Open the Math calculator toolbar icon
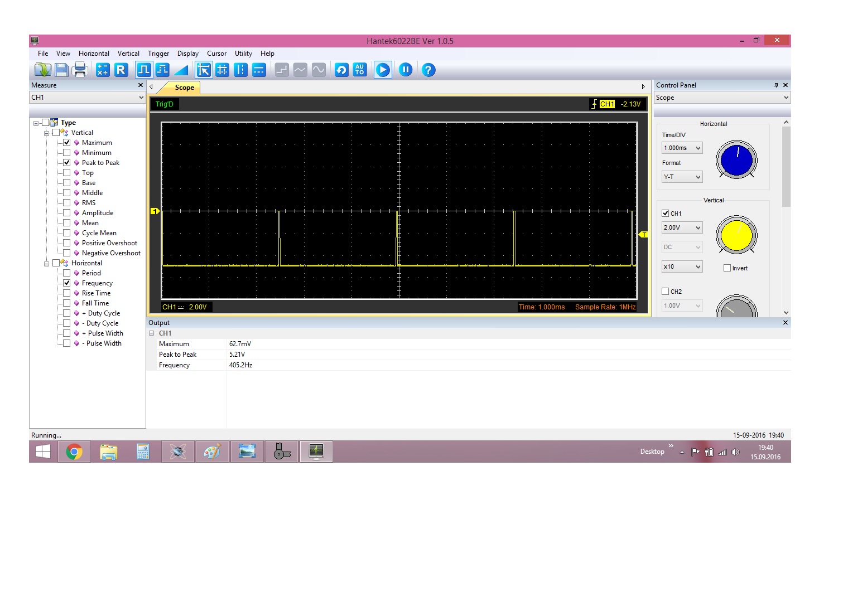The image size is (848, 616). 103,70
